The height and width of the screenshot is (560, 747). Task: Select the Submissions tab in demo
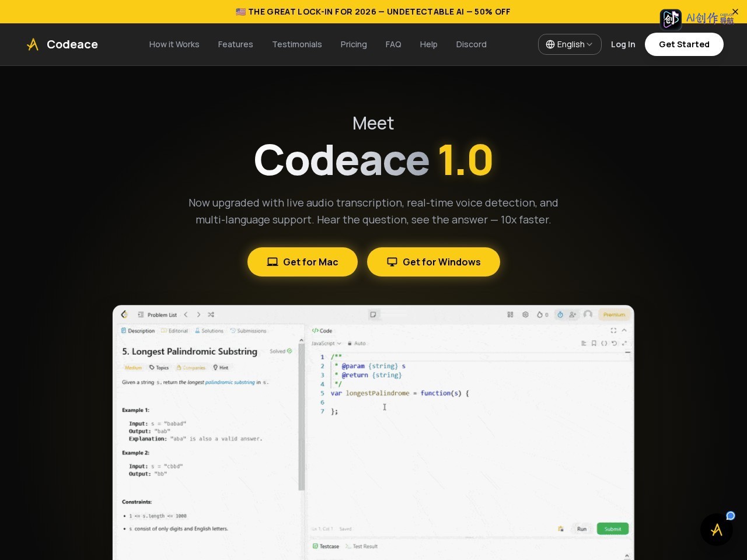click(249, 331)
